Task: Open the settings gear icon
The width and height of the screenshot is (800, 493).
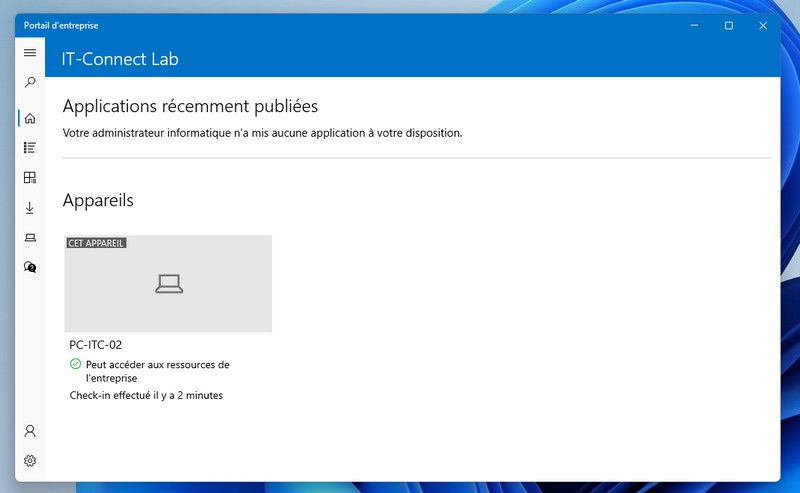Action: (x=30, y=461)
